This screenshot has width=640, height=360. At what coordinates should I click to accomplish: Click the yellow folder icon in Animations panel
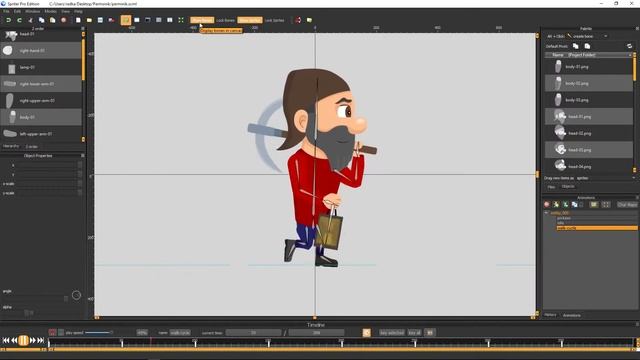click(594, 204)
